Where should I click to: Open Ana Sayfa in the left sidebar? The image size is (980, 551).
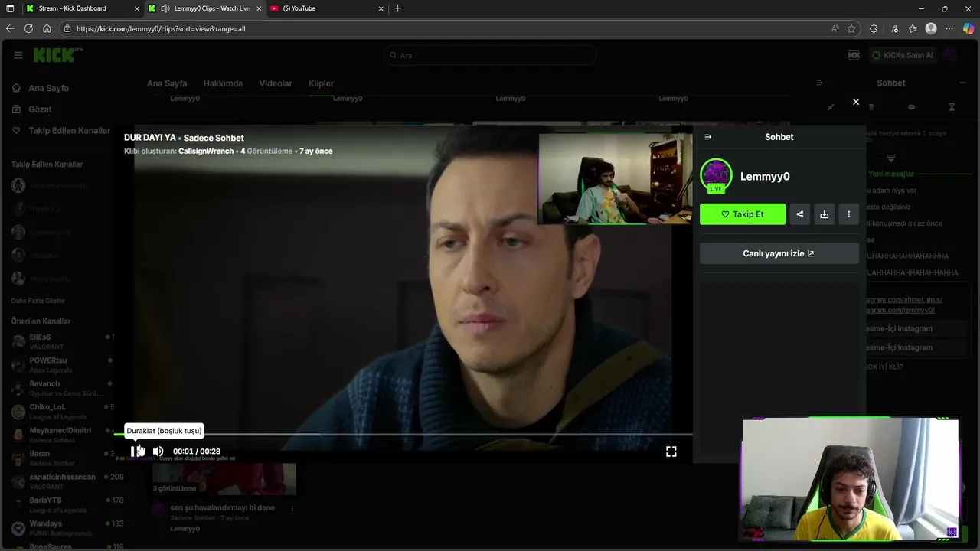point(49,88)
